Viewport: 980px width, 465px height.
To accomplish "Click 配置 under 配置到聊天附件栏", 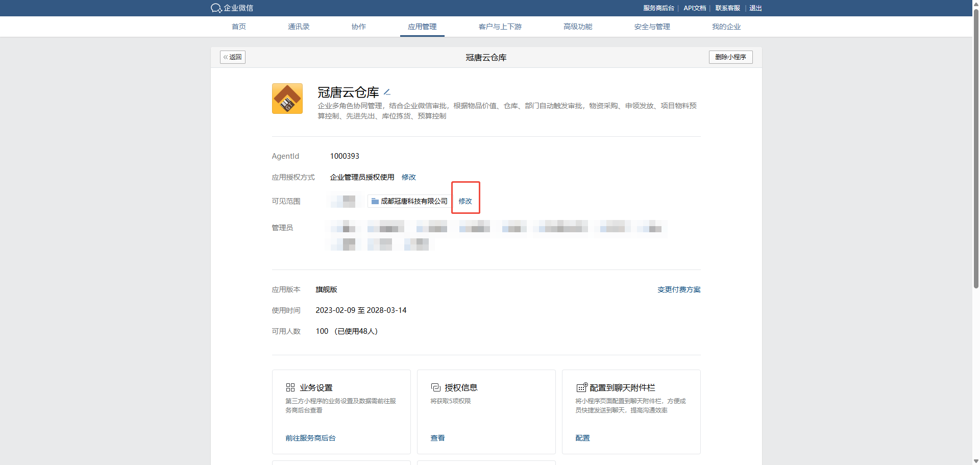I will 582,438.
